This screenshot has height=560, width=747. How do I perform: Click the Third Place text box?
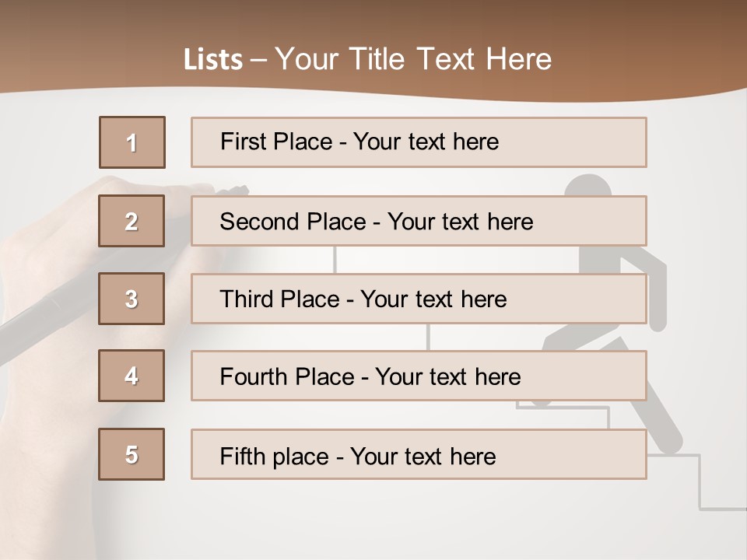coord(419,299)
